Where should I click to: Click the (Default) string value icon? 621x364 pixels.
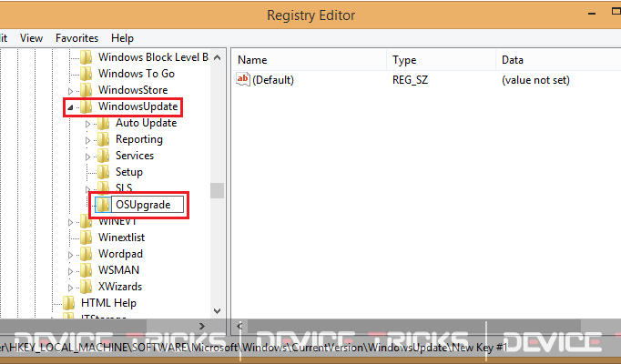click(x=243, y=79)
